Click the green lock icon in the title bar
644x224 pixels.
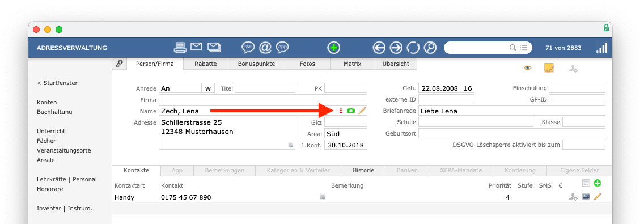[606, 28]
